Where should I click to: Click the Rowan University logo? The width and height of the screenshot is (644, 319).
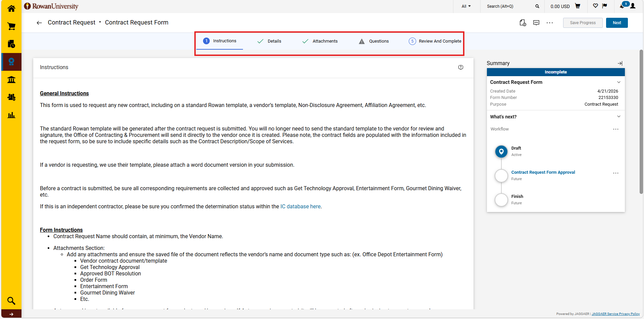tap(51, 6)
